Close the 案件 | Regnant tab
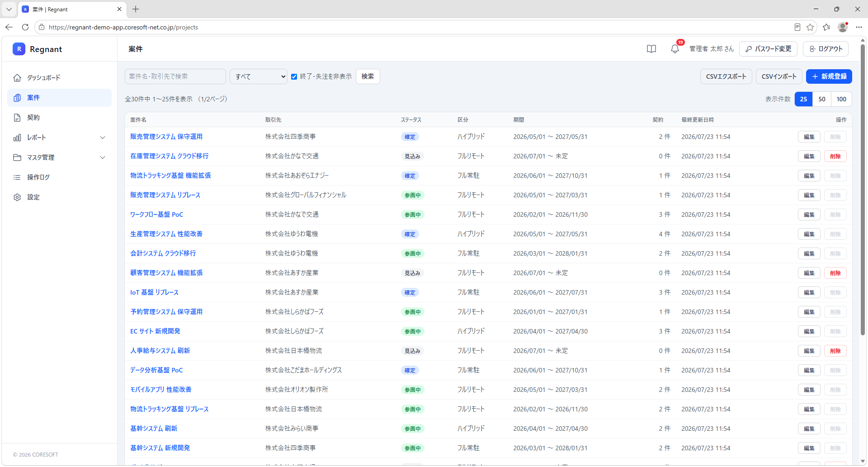Screen dimensions: 868x467 (119, 9)
